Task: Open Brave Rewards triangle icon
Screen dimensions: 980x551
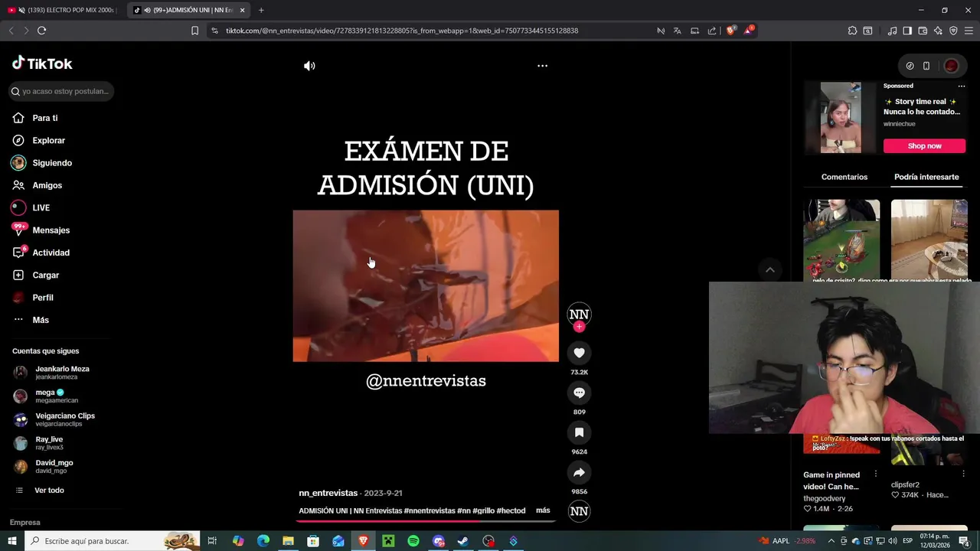Action: tap(749, 31)
